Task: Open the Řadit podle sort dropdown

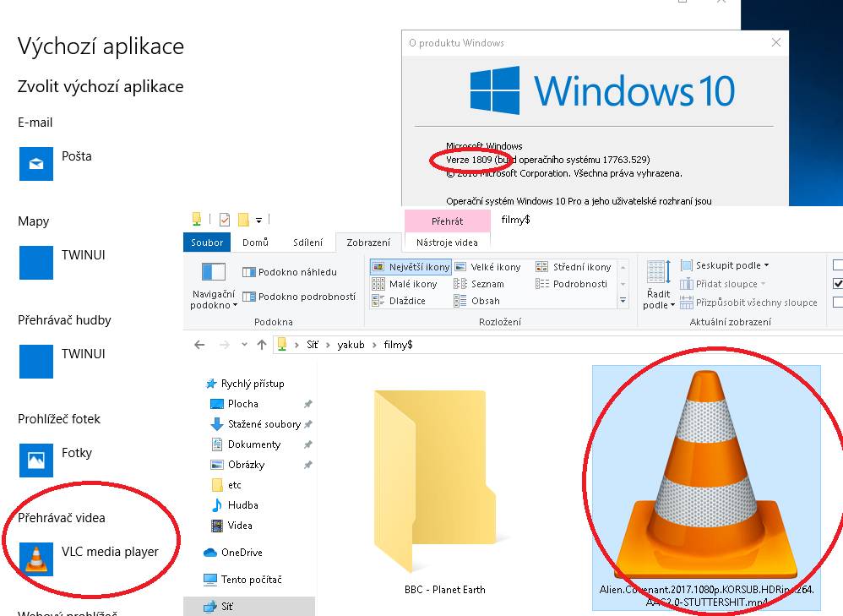Action: click(x=659, y=285)
